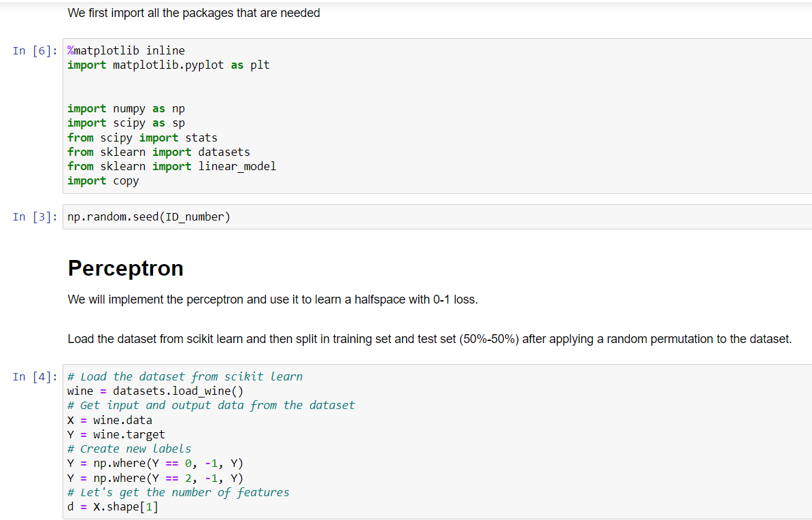This screenshot has height=520, width=812.
Task: Click the from sklearn import linear_model line
Action: [x=170, y=165]
